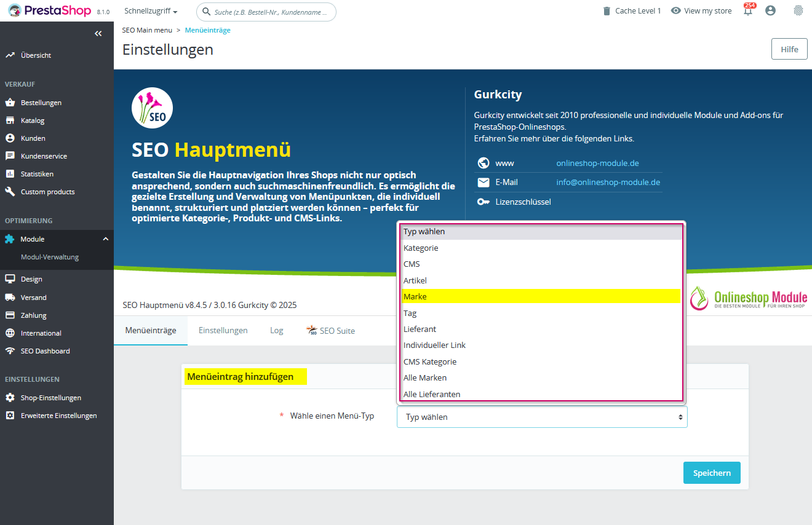Collapse the sidebar with double-chevron icon
This screenshot has width=812, height=525.
[x=98, y=34]
